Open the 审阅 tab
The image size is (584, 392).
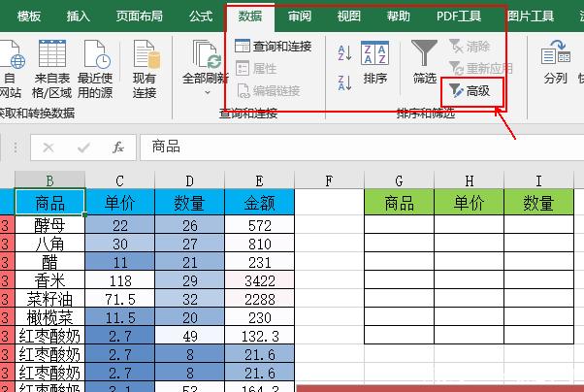pos(300,16)
